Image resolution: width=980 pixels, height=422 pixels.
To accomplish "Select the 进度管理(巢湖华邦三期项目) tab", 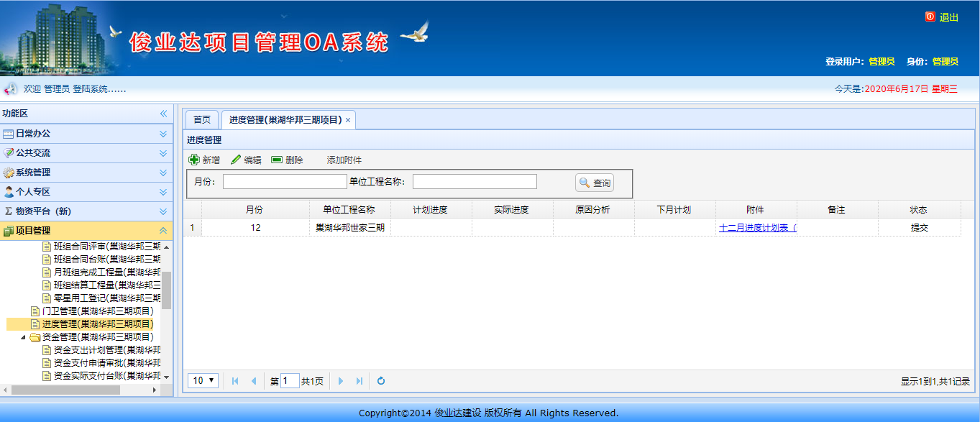I will pos(285,120).
